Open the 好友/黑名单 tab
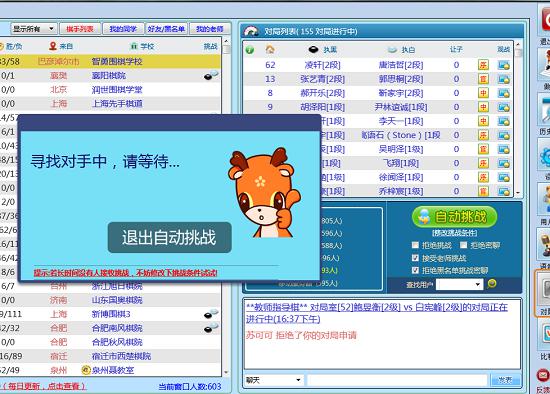This screenshot has width=550, height=394. [166, 29]
